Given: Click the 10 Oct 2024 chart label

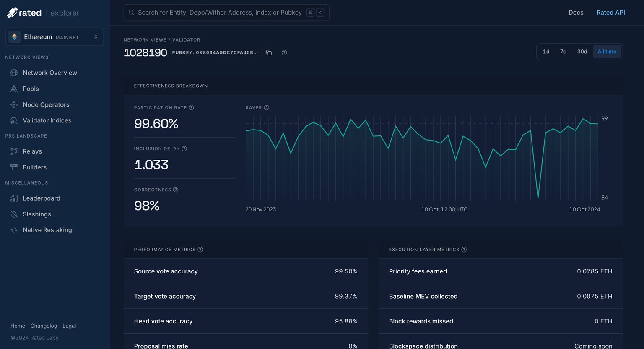Looking at the screenshot, I should pos(584,209).
